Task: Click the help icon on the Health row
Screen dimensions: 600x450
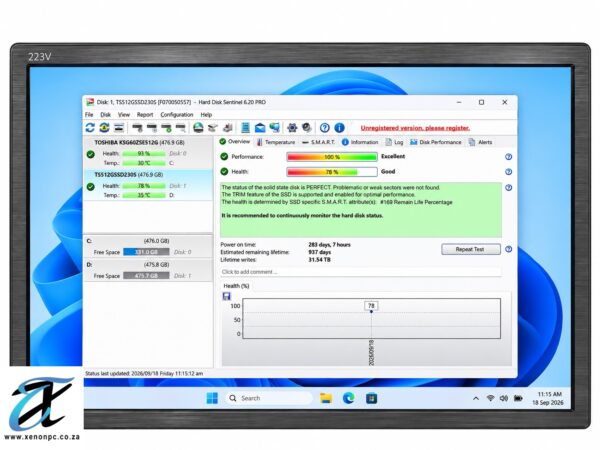Action: click(x=509, y=172)
